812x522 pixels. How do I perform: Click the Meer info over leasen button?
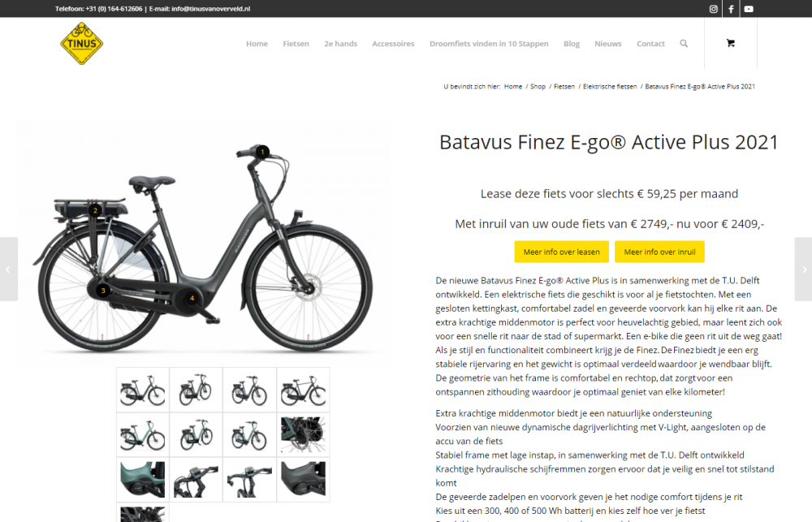point(561,252)
